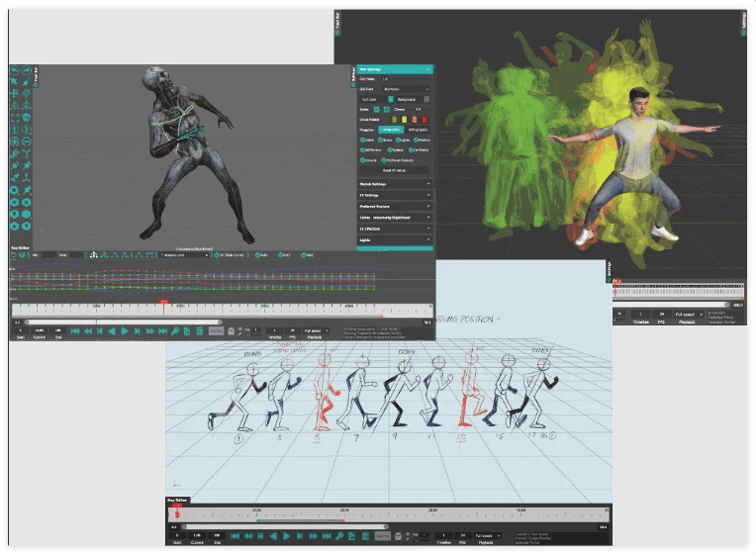Image resolution: width=756 pixels, height=554 pixels.
Task: Go to last frame in the walk sketch window
Action: click(327, 535)
